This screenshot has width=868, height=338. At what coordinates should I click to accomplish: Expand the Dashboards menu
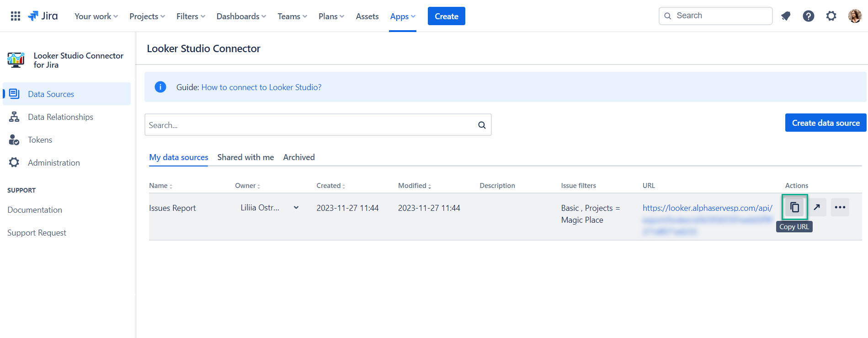coord(241,16)
